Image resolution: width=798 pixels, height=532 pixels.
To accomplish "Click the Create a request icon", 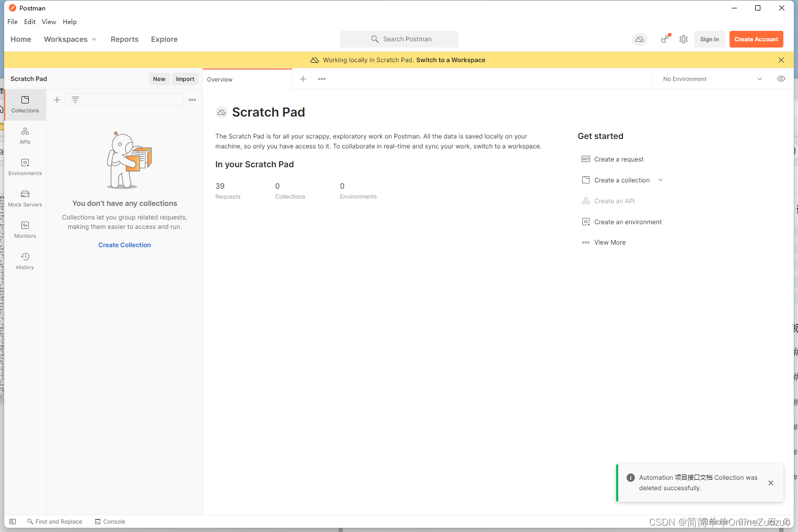I will [586, 159].
